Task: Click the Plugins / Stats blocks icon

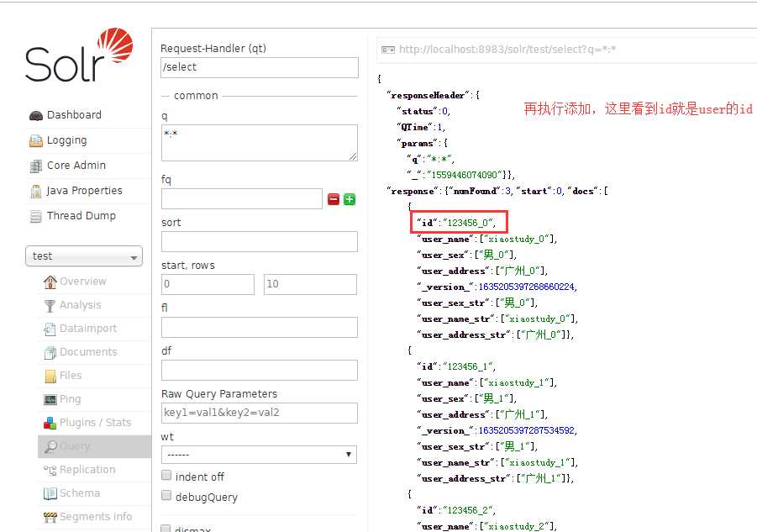Action: 50,423
